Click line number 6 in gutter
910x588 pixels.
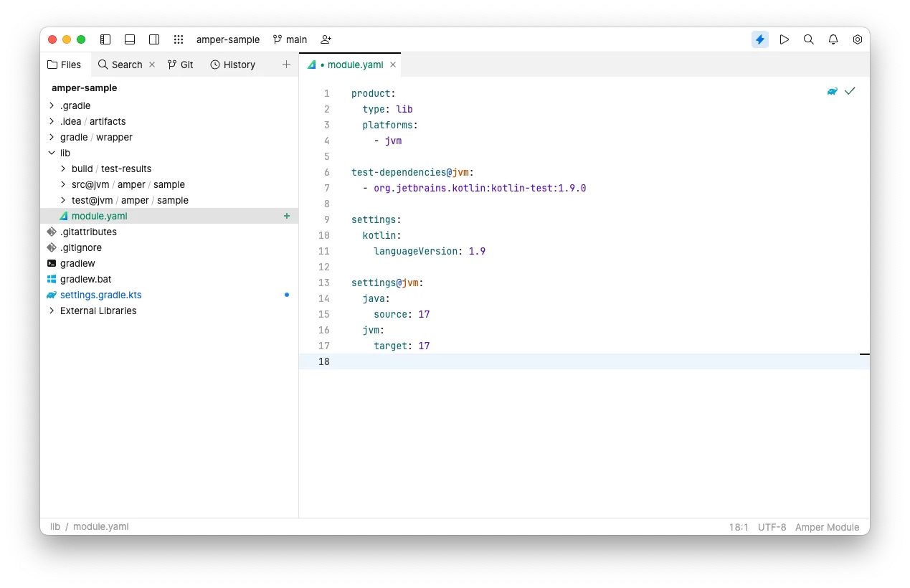coord(327,172)
